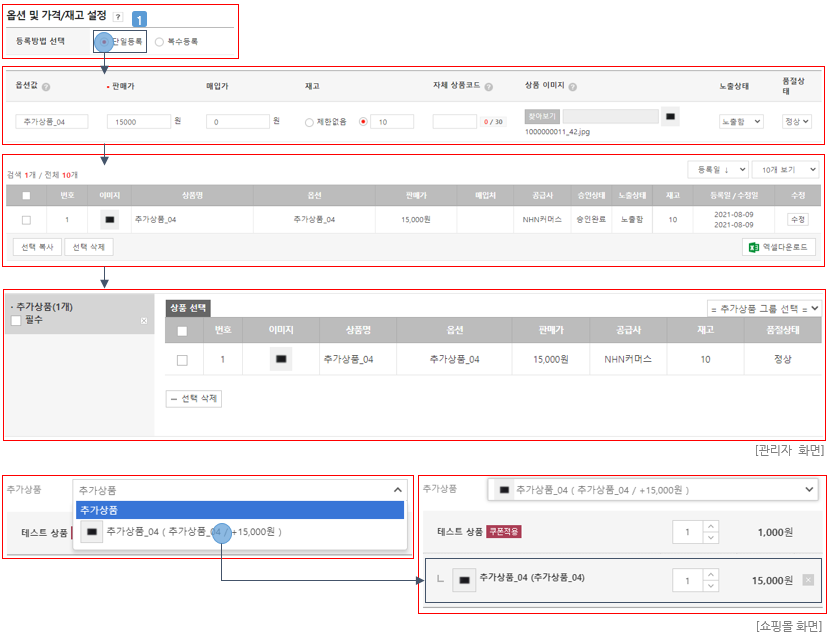Tick the row checkbox in 상품 선택 table

(x=182, y=360)
